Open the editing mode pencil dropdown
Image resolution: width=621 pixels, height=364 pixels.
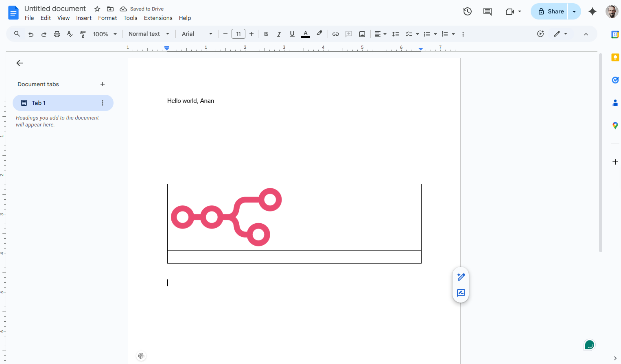pyautogui.click(x=561, y=34)
